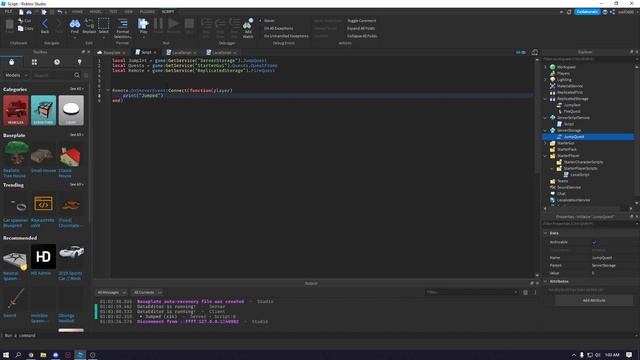Select the Vehicles category thumbnail
640x360 pixels.
click(x=16, y=110)
